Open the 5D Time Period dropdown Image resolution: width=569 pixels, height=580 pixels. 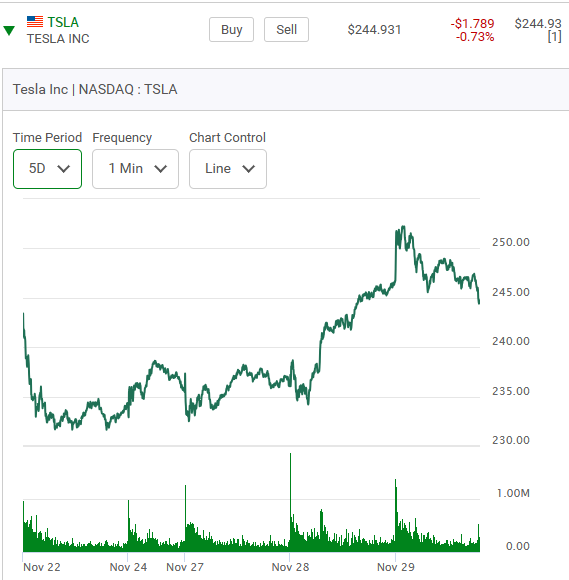(x=47, y=169)
